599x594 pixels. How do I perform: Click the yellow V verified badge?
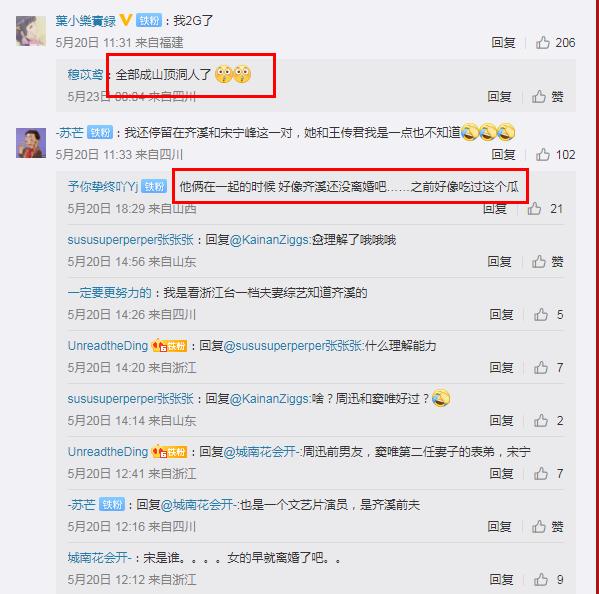pyautogui.click(x=126, y=20)
